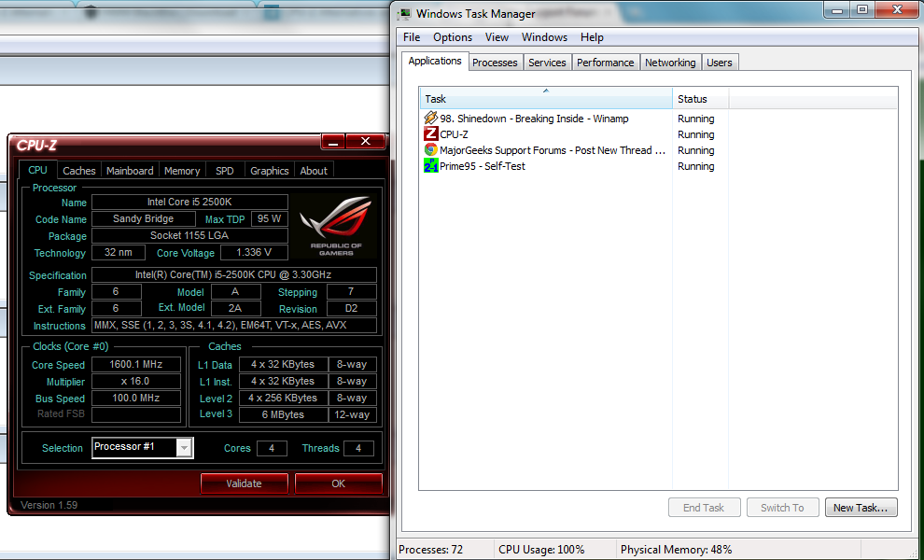Image resolution: width=924 pixels, height=560 pixels.
Task: Open the Graphics tab in CPU-Z
Action: [x=270, y=171]
